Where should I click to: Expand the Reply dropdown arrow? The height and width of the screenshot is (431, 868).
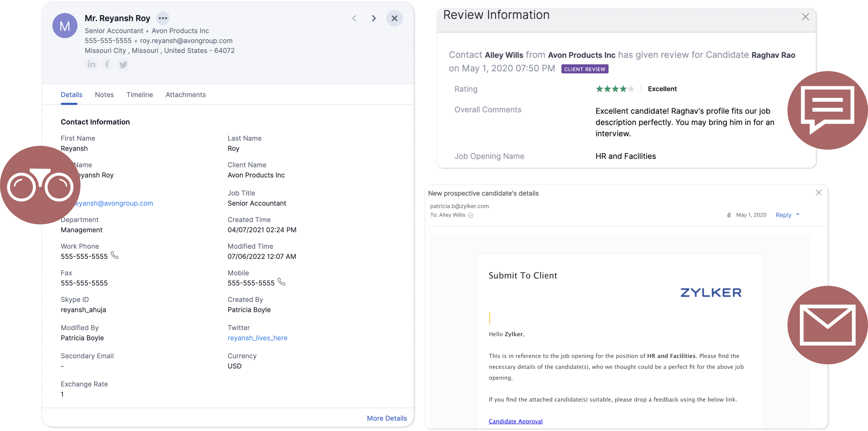798,214
